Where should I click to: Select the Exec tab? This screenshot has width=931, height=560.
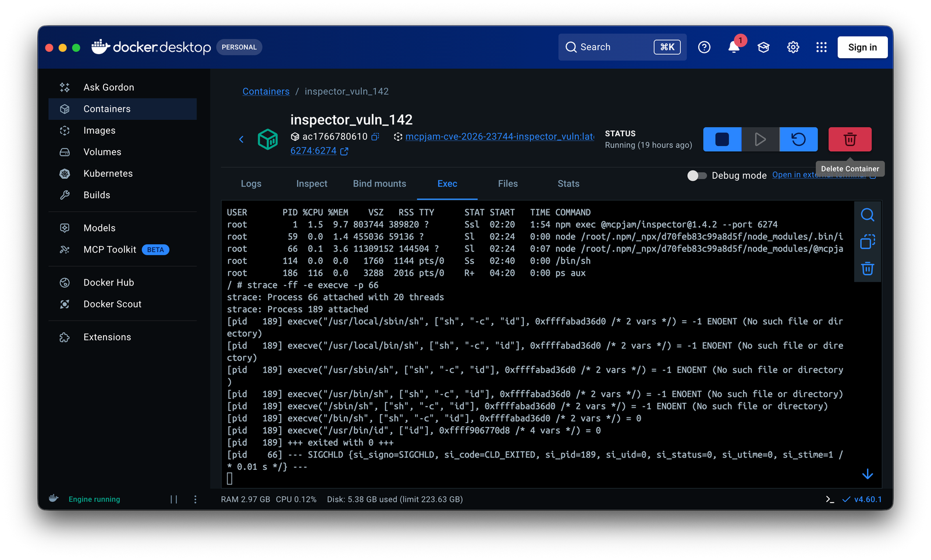coord(447,184)
